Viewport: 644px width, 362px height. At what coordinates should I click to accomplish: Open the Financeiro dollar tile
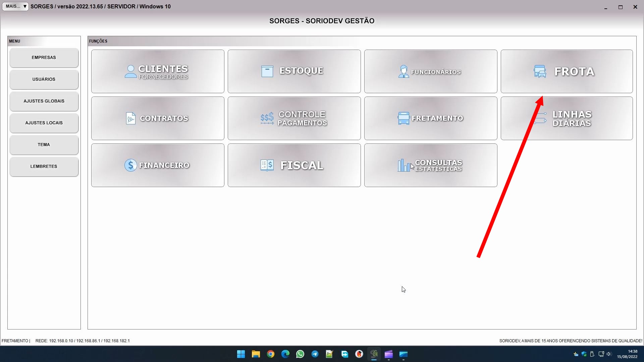tap(158, 165)
